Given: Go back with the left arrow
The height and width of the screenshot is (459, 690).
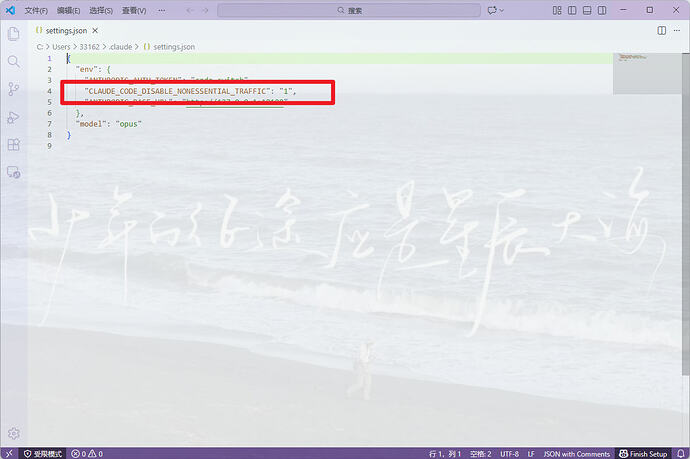Looking at the screenshot, I should click(x=190, y=10).
